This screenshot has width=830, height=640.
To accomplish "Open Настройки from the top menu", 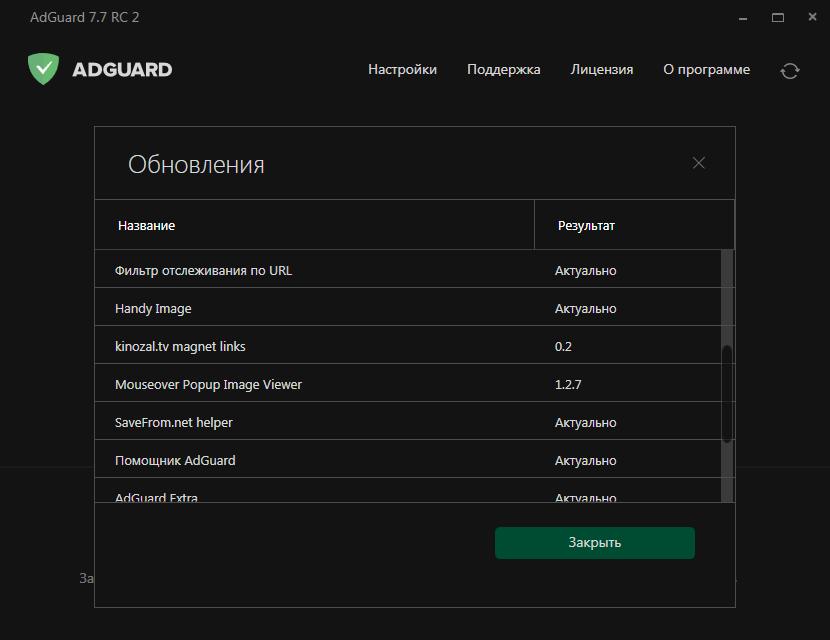I will pyautogui.click(x=402, y=70).
